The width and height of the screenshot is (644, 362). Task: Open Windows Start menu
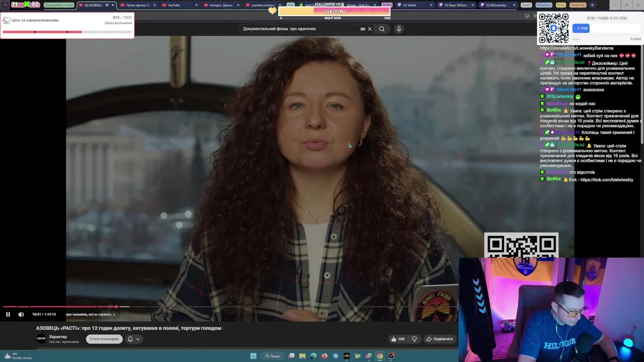point(254,356)
